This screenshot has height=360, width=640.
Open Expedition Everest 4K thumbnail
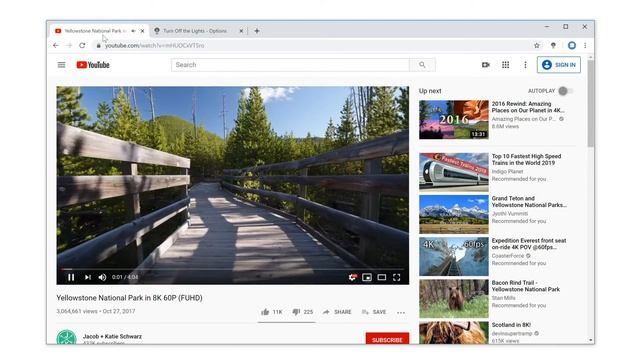tap(453, 256)
